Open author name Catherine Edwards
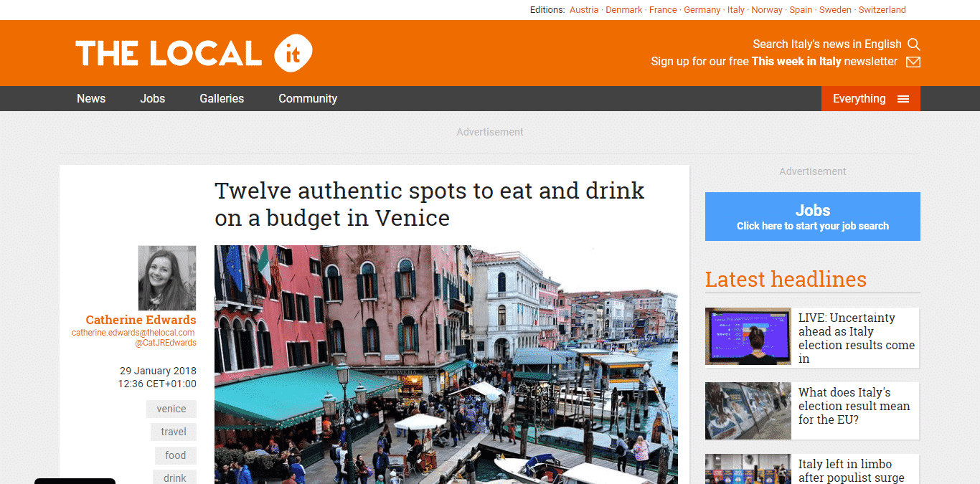The width and height of the screenshot is (980, 484). (x=141, y=320)
